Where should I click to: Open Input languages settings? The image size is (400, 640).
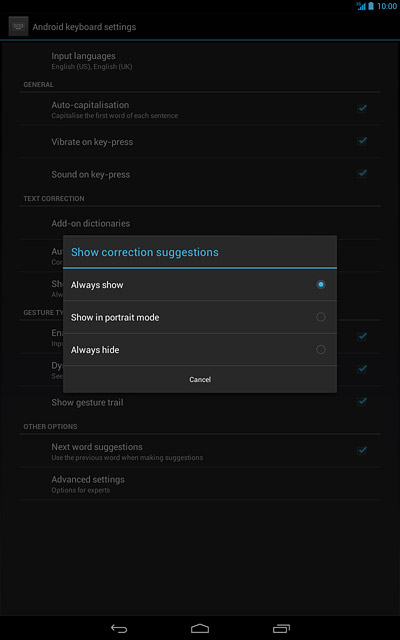(200, 60)
